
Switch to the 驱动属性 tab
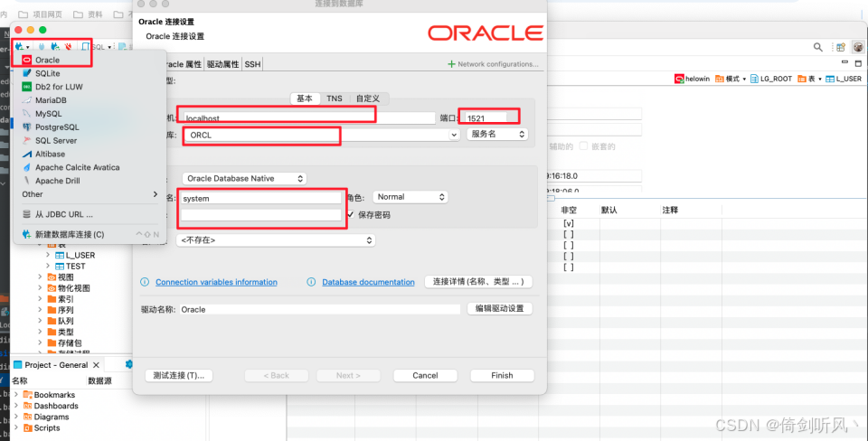click(x=223, y=64)
